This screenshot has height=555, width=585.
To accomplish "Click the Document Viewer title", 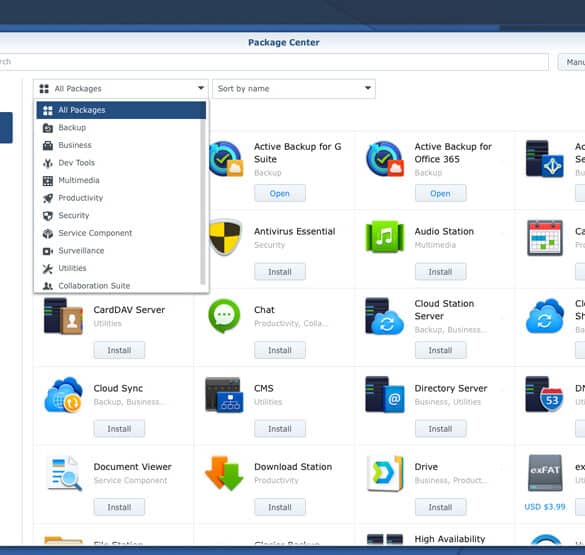I will pyautogui.click(x=132, y=467).
